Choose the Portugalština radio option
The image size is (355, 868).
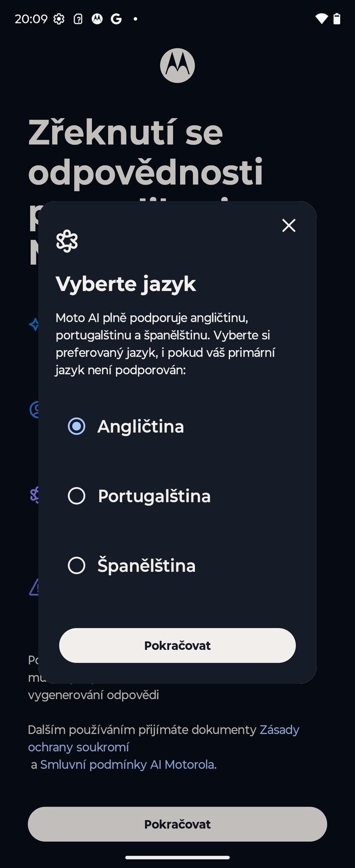pyautogui.click(x=77, y=496)
